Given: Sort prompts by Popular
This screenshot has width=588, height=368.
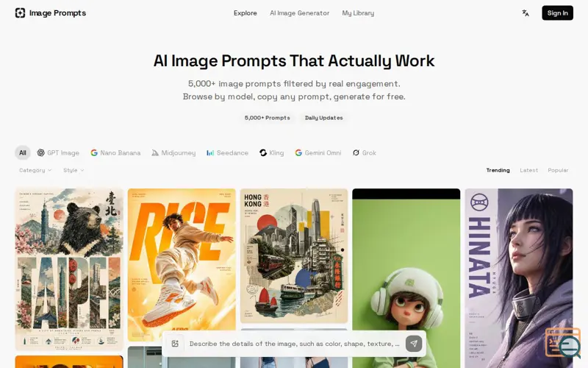Looking at the screenshot, I should coord(558,170).
